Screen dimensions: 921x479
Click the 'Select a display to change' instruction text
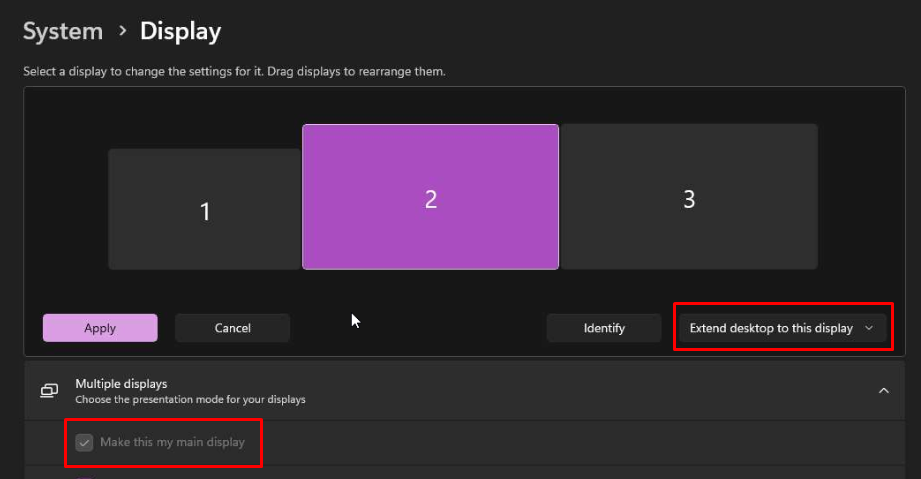pos(234,72)
